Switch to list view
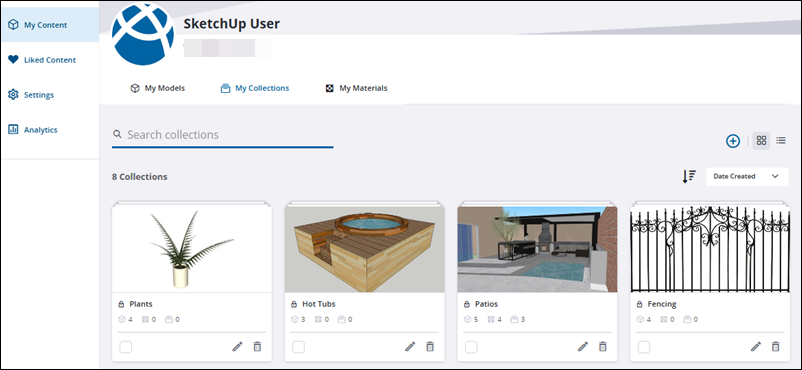 coord(781,140)
